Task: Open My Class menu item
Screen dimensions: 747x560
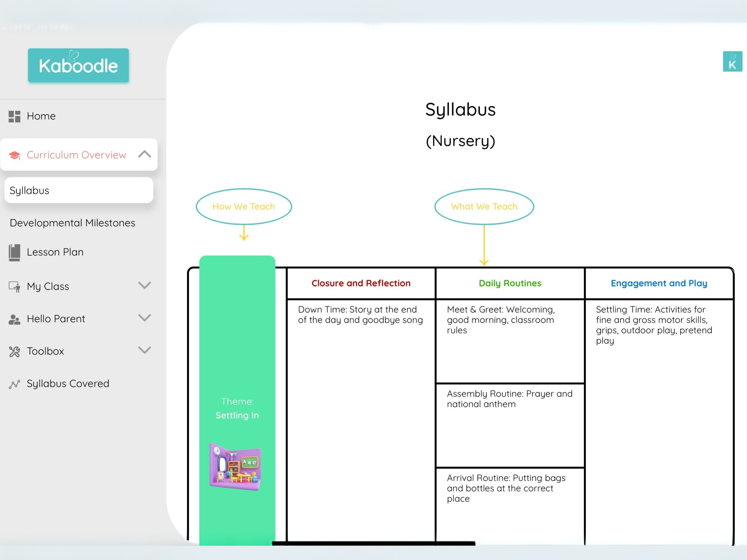Action: tap(48, 286)
